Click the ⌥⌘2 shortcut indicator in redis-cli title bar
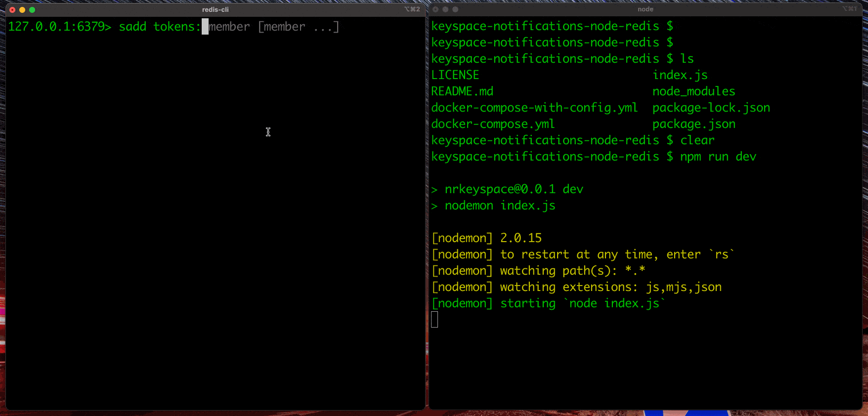This screenshot has width=868, height=416. (x=412, y=9)
